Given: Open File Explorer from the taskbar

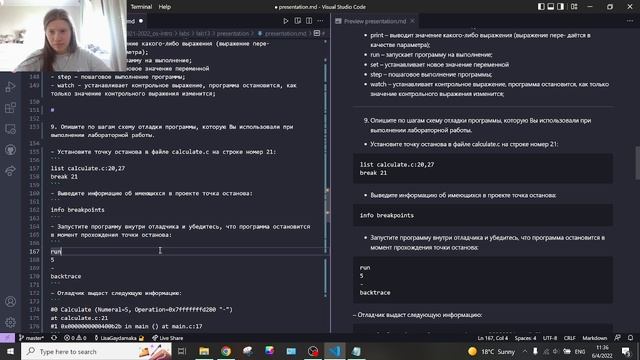Looking at the screenshot, I should 204,351.
